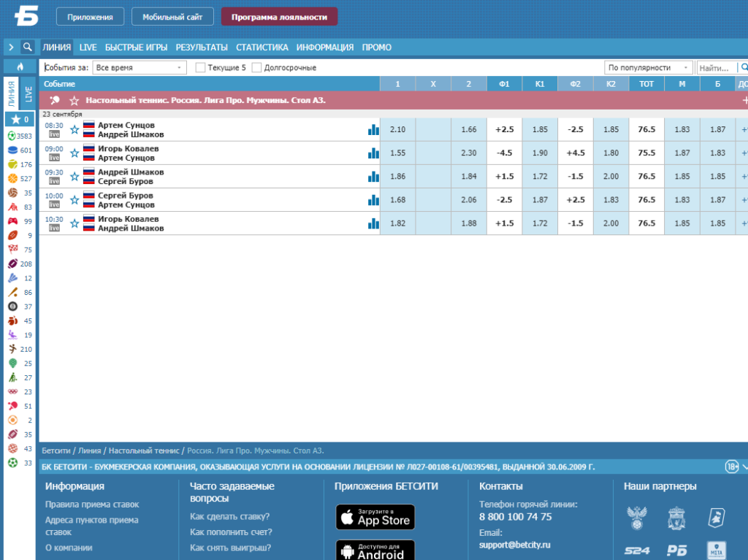This screenshot has width=748, height=560.
Task: Go to the Betcity logo home
Action: click(x=26, y=16)
